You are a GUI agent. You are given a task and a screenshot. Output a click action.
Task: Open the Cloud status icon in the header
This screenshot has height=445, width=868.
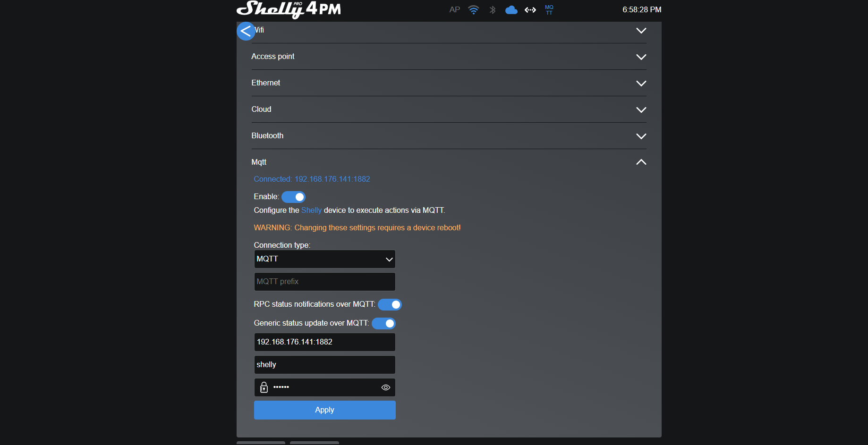pos(511,9)
